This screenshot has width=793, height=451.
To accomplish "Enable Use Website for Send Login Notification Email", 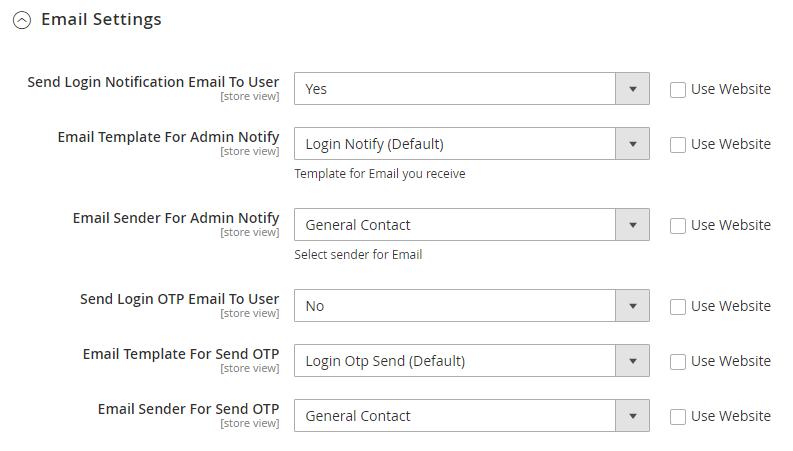I will click(678, 89).
